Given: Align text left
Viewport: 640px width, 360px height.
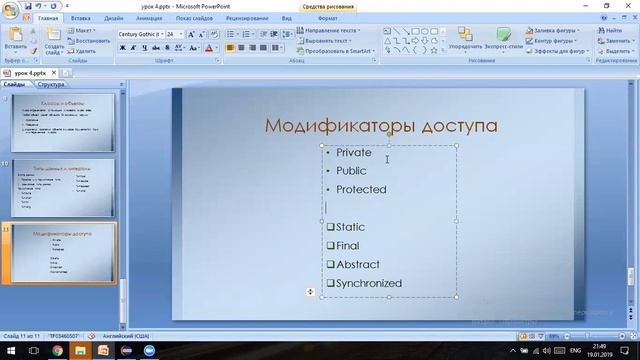Looking at the screenshot, I should point(230,48).
